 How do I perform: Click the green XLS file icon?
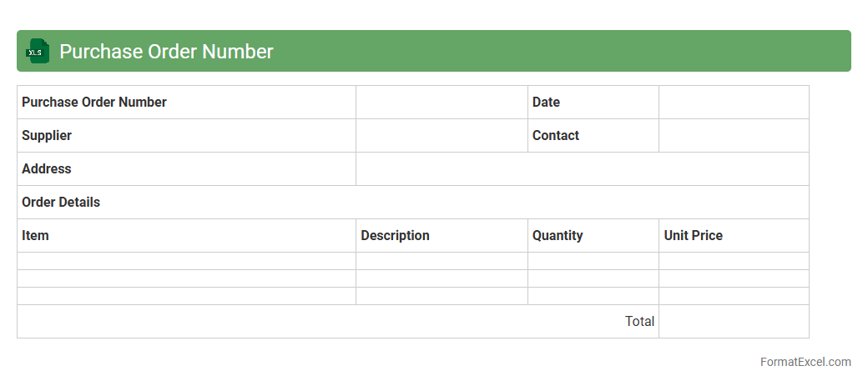(38, 52)
